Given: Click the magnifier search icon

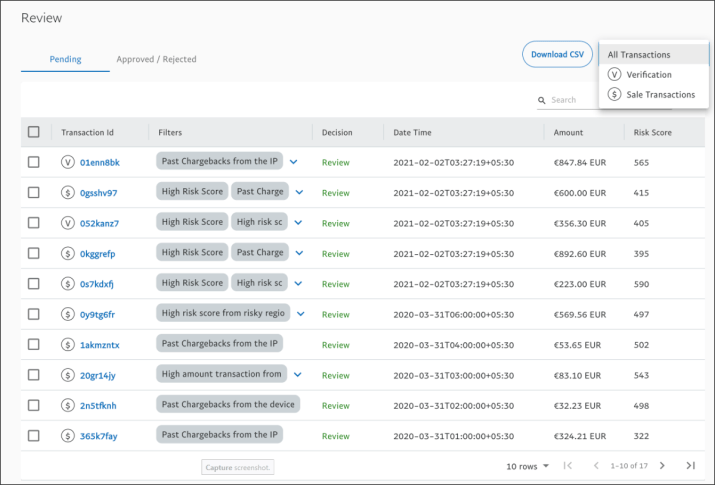Looking at the screenshot, I should (x=542, y=100).
